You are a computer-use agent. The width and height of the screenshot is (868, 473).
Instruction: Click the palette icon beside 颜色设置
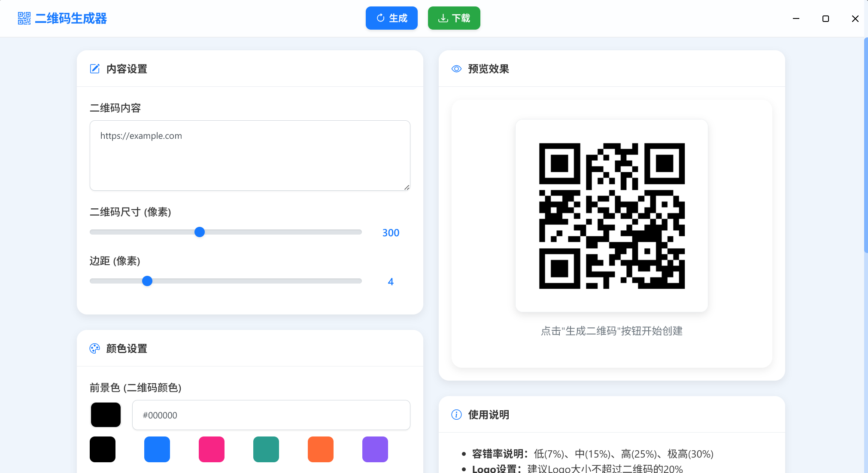click(x=95, y=348)
